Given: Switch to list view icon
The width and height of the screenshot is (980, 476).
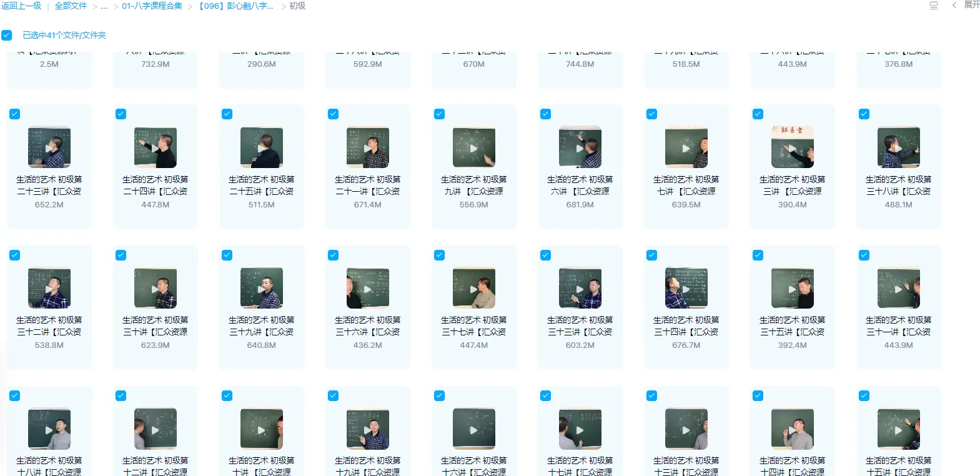Looking at the screenshot, I should [x=934, y=6].
